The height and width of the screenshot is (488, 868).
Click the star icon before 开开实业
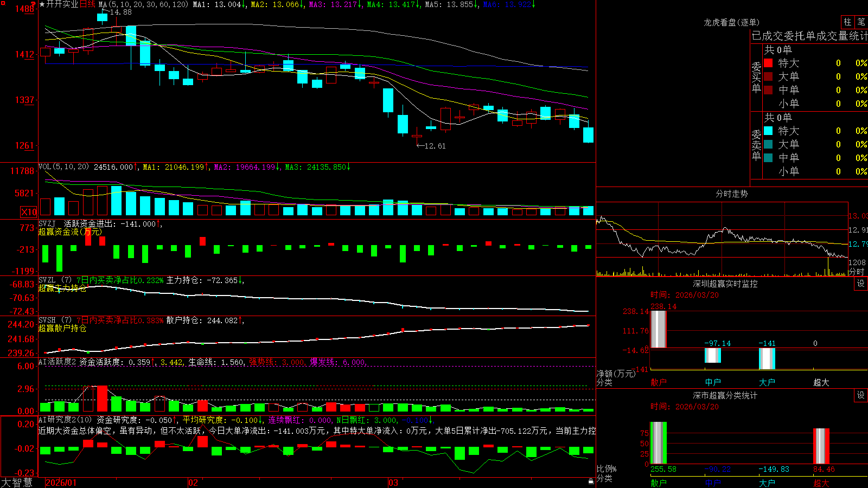[x=42, y=4]
